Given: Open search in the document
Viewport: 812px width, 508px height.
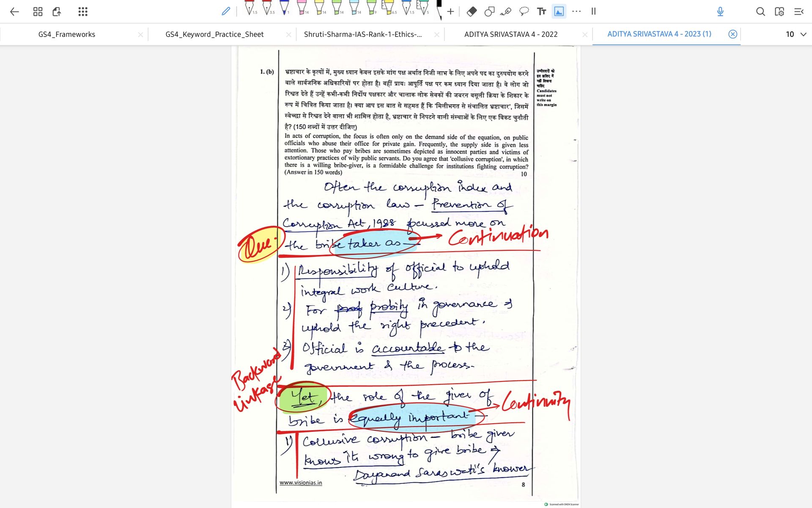Looking at the screenshot, I should coord(760,11).
